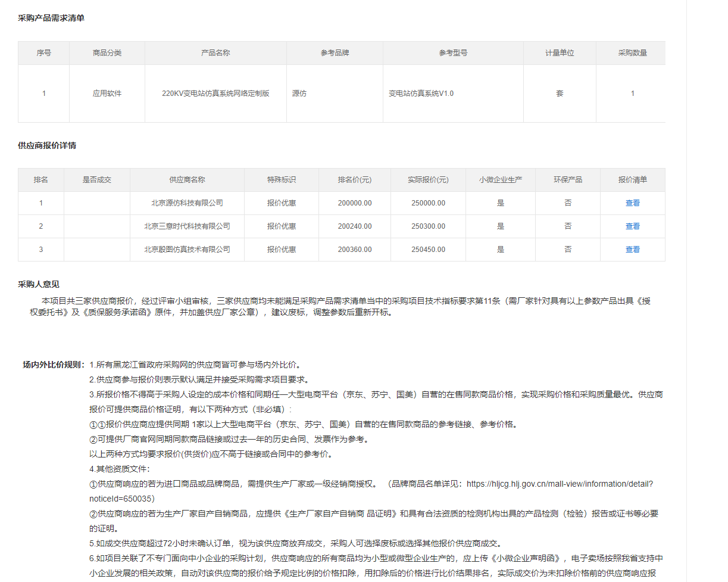Click the 供应商报价详情 section heading

pyautogui.click(x=47, y=145)
